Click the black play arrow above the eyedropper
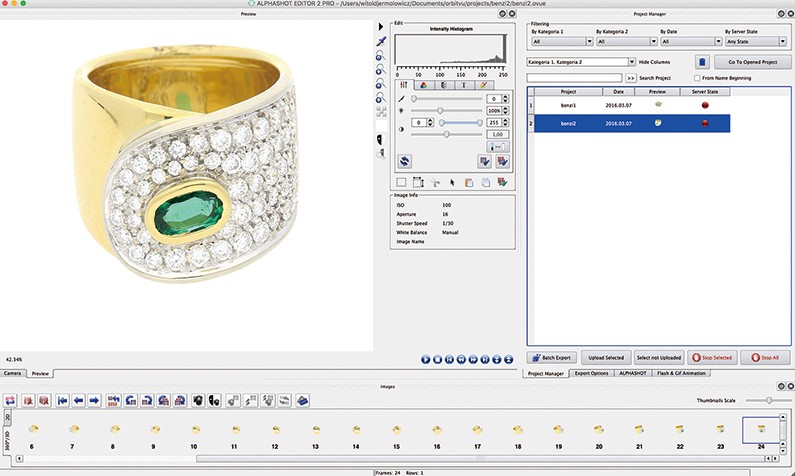This screenshot has width=795, height=476. point(381,26)
